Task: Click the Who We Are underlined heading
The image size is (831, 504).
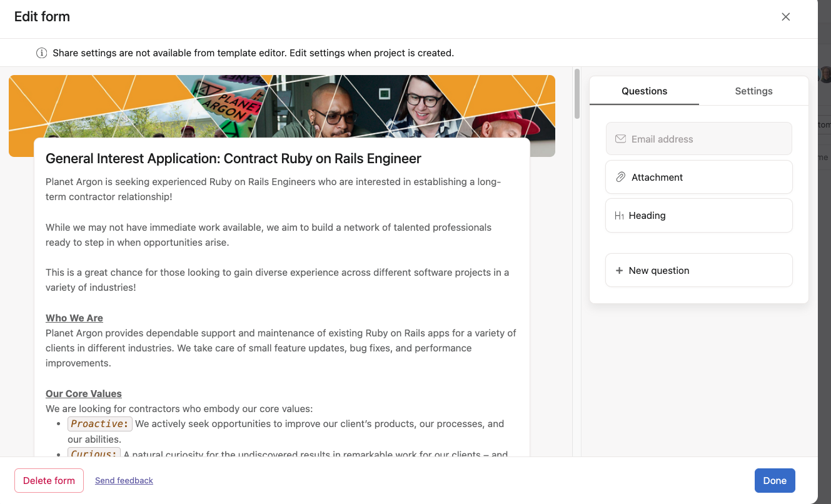Action: [74, 318]
